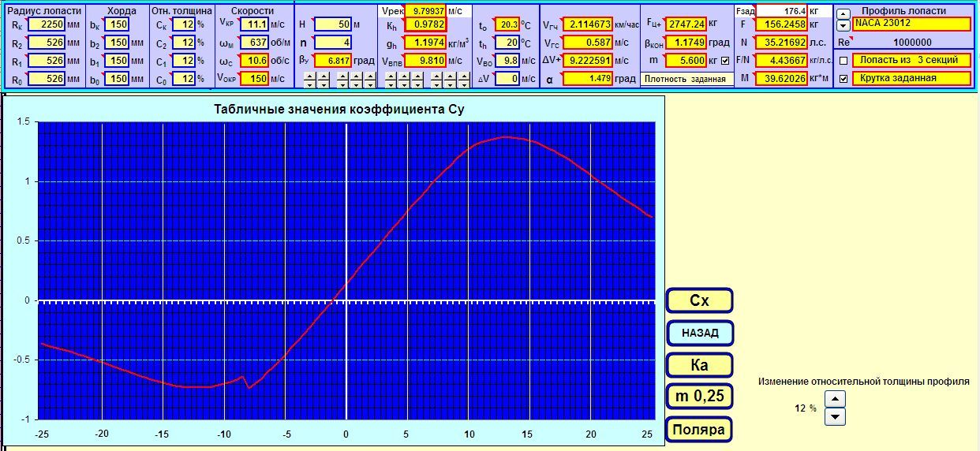
Task: Click the n blade count field showing 4
Action: [x=337, y=43]
